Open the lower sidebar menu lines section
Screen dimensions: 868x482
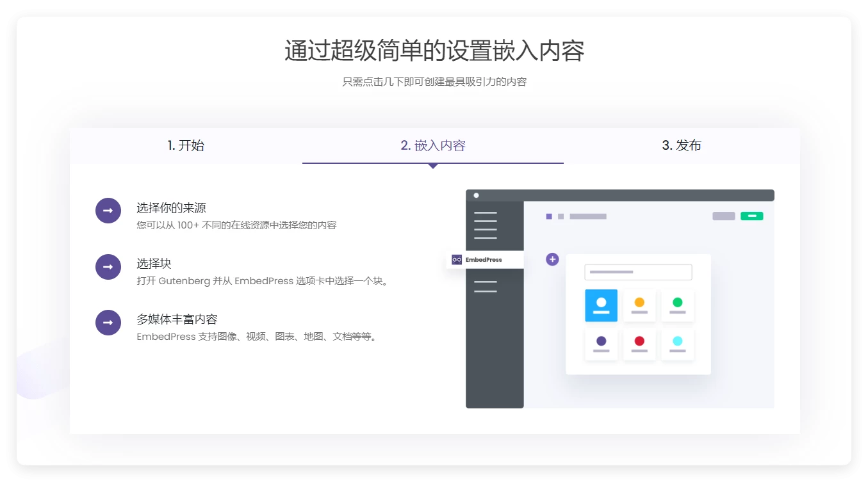click(487, 286)
